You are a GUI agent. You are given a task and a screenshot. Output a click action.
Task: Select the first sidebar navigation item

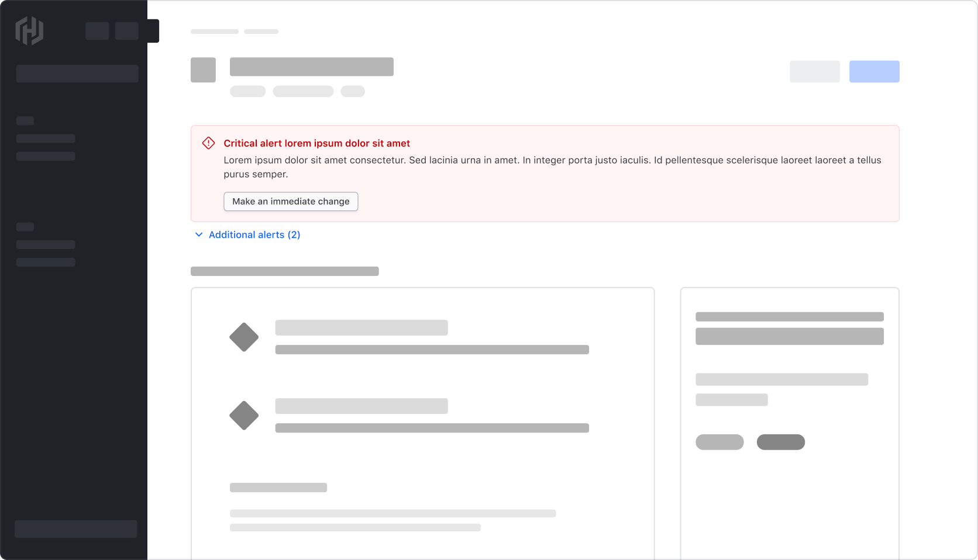(46, 138)
